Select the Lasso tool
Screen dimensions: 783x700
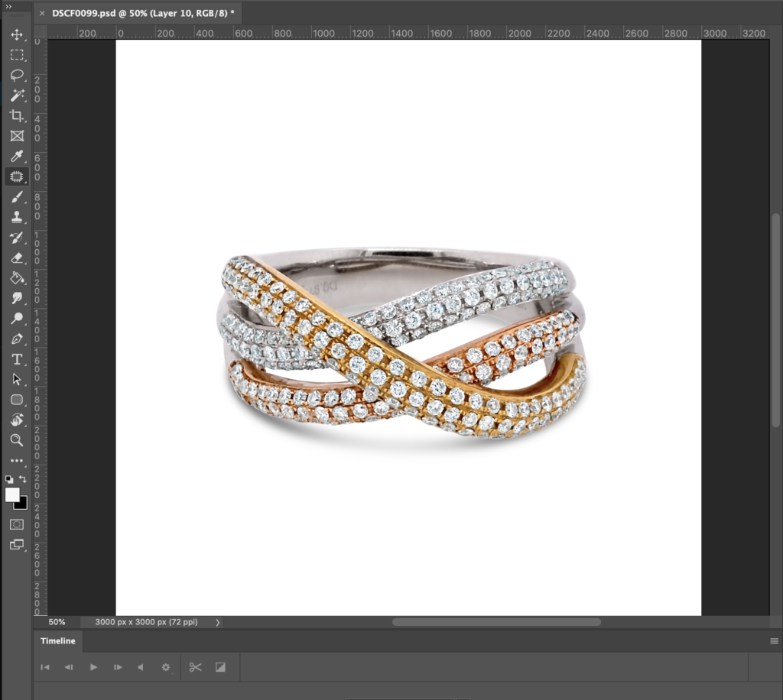17,75
